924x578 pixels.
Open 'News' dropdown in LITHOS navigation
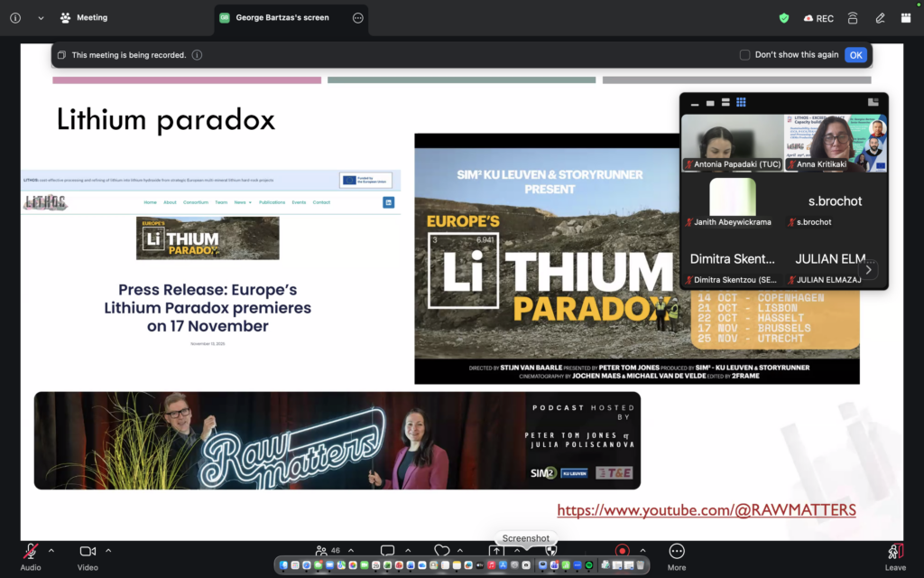(x=242, y=202)
